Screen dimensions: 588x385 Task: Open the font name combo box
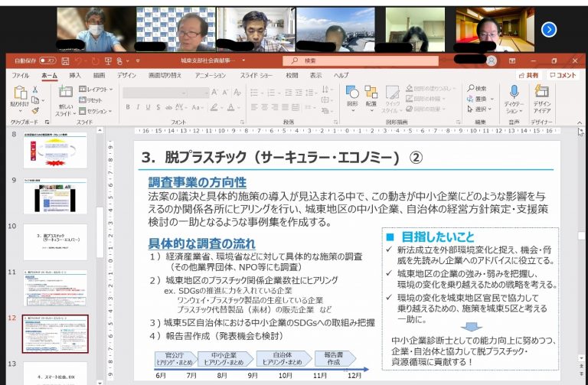pos(155,93)
